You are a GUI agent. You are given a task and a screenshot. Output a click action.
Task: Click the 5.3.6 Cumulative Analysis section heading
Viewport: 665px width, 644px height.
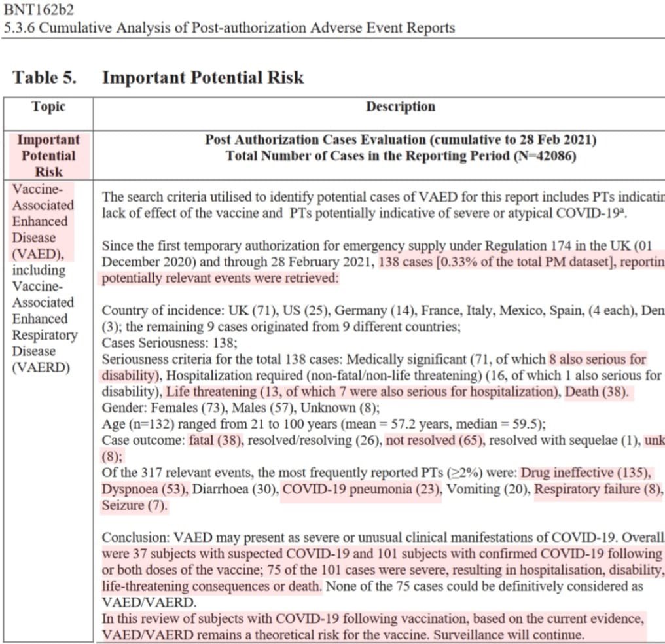(229, 27)
